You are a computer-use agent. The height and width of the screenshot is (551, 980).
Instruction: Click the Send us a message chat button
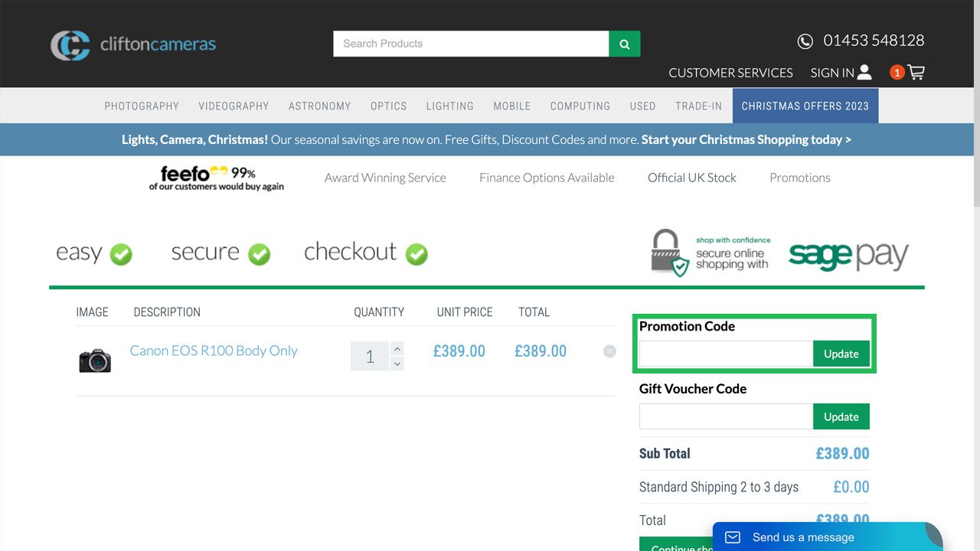click(828, 536)
